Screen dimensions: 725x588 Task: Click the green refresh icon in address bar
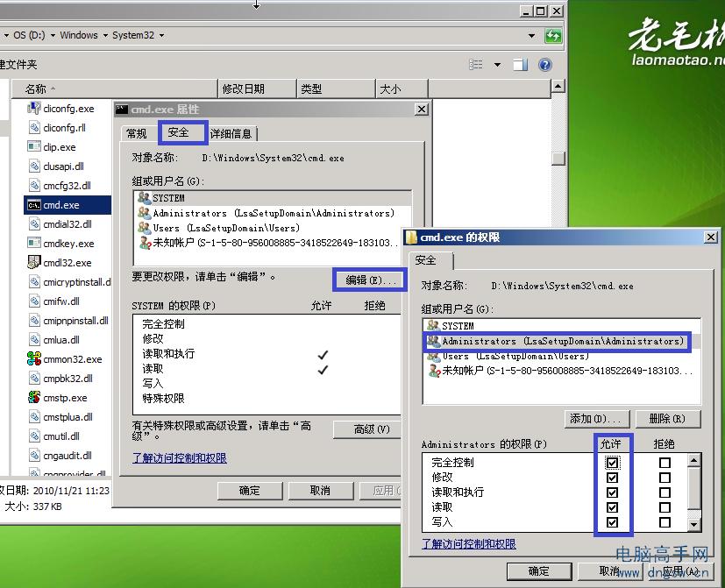click(x=554, y=35)
